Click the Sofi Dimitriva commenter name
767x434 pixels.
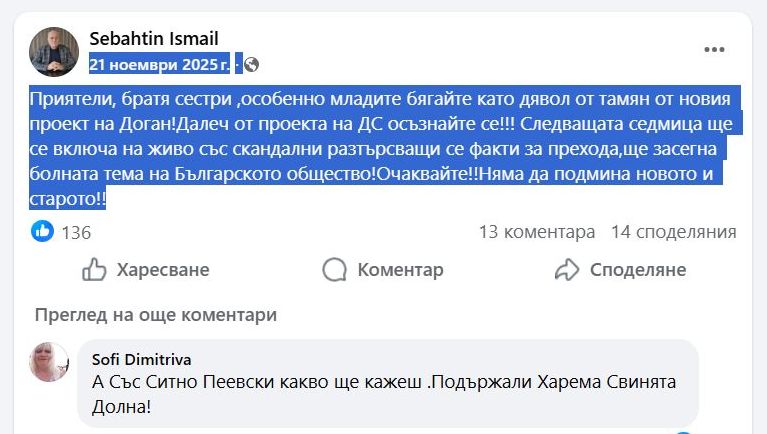141,359
